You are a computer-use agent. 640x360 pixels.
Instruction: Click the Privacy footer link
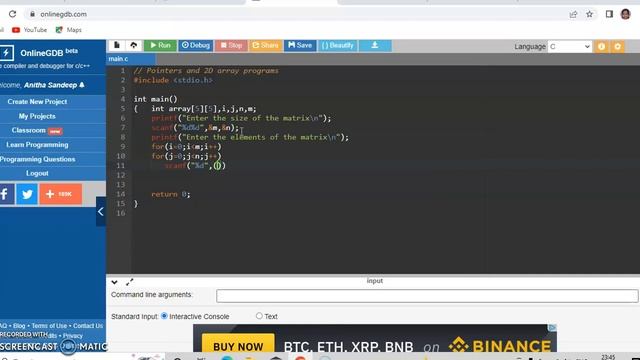pos(73,336)
